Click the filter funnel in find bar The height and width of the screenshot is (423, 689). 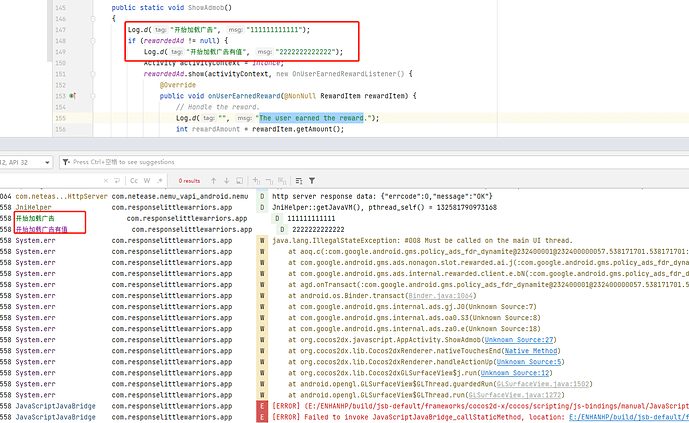coord(312,181)
